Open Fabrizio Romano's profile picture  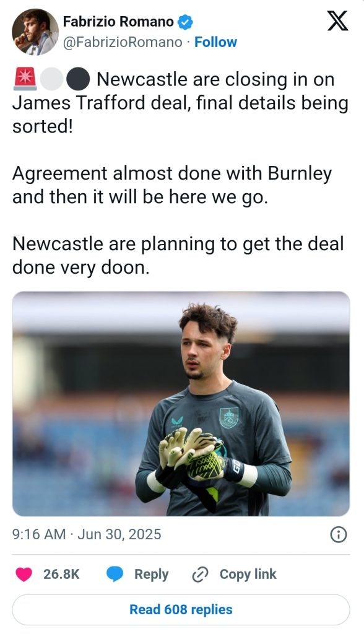[35, 32]
